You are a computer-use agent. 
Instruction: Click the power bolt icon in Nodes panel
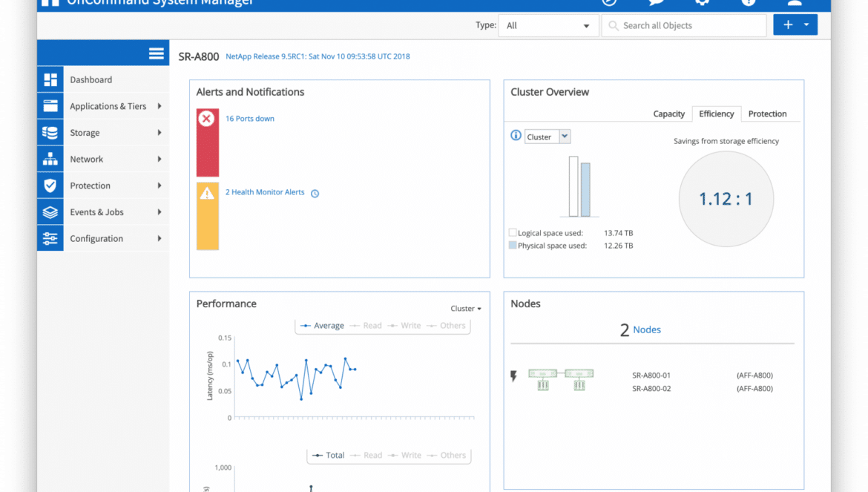tap(513, 376)
